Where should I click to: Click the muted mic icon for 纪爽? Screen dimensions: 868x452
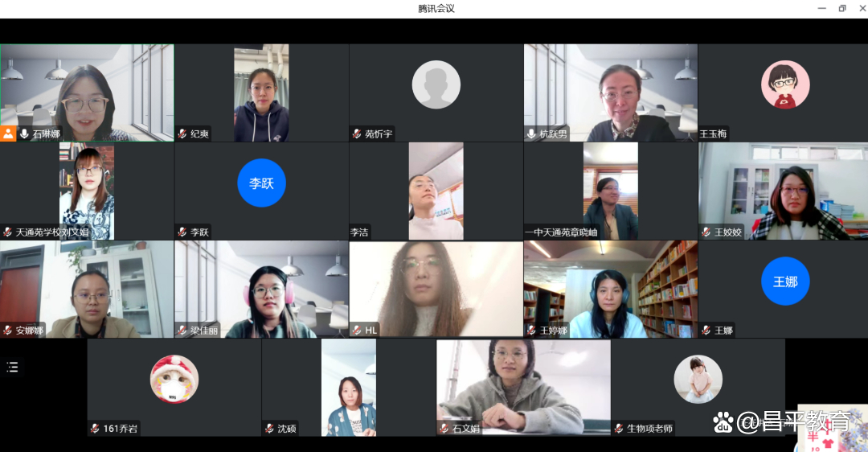click(x=182, y=134)
